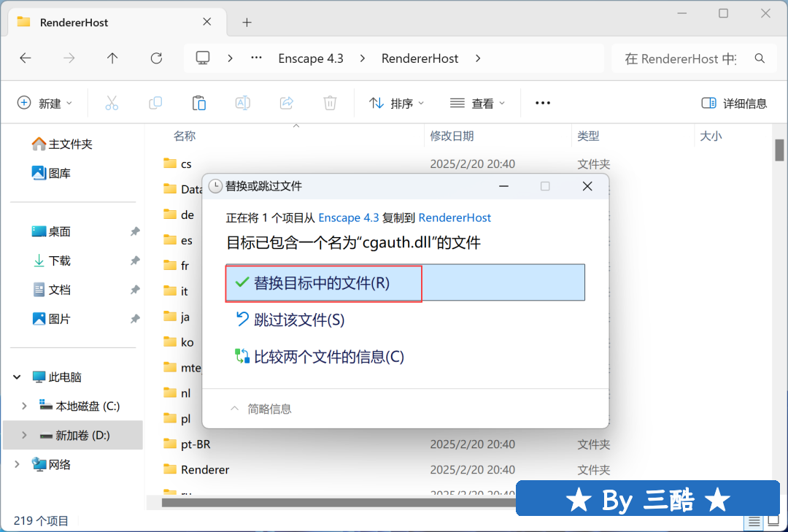Follow the Enscape 4.3 source link in dialog
Screen dimensions: 788x532
pos(349,217)
